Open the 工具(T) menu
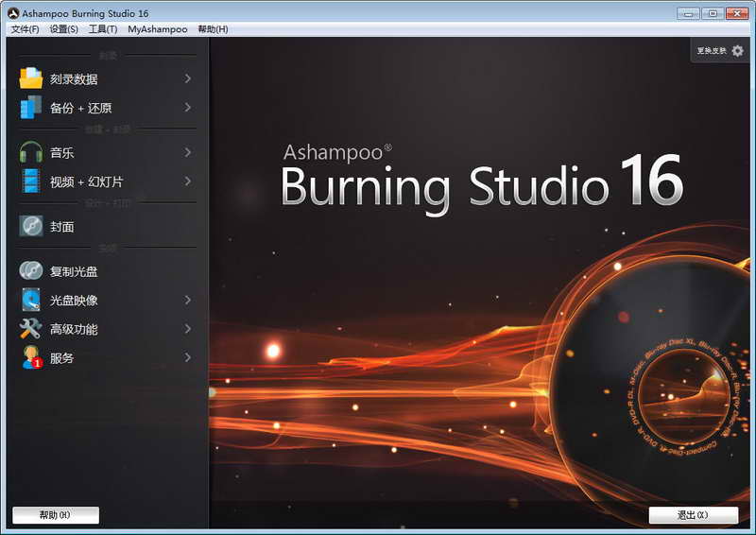 pos(103,29)
